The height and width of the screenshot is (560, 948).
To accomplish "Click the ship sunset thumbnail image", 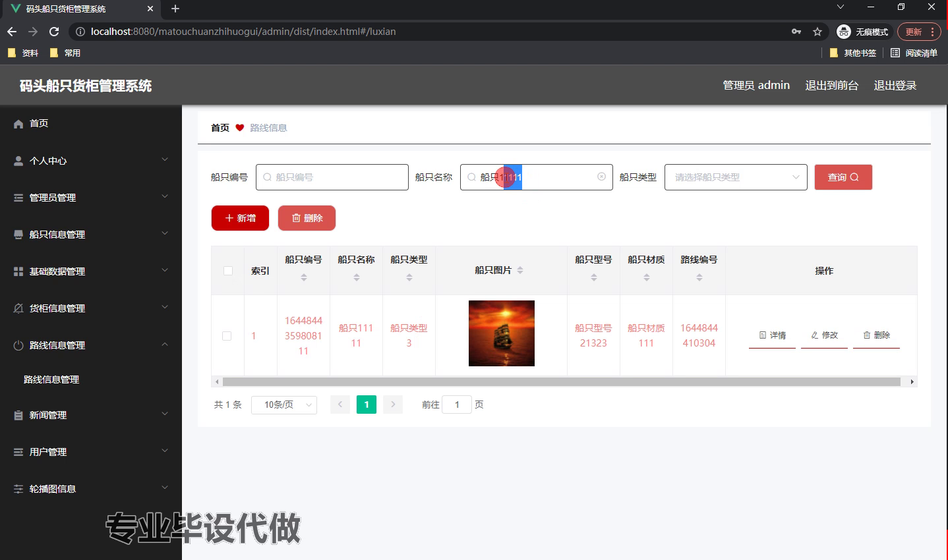I will coord(502,333).
